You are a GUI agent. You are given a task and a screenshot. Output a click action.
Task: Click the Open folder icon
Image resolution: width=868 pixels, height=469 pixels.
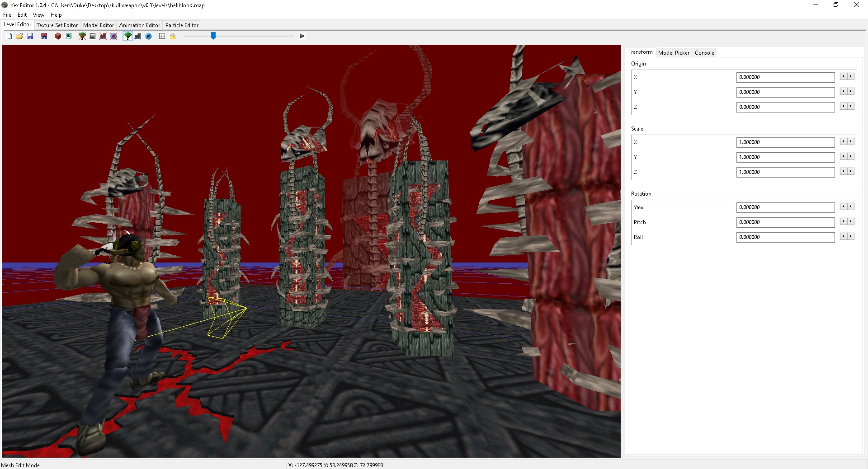(19, 36)
